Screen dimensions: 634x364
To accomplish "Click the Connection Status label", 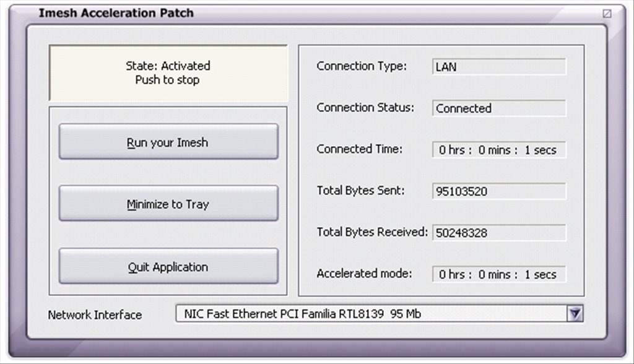I will point(365,108).
